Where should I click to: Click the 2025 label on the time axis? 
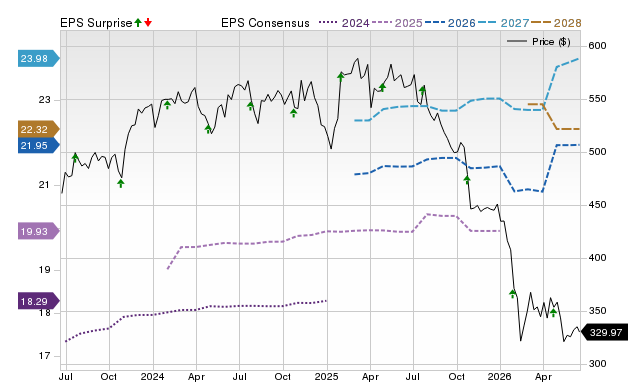pos(327,377)
